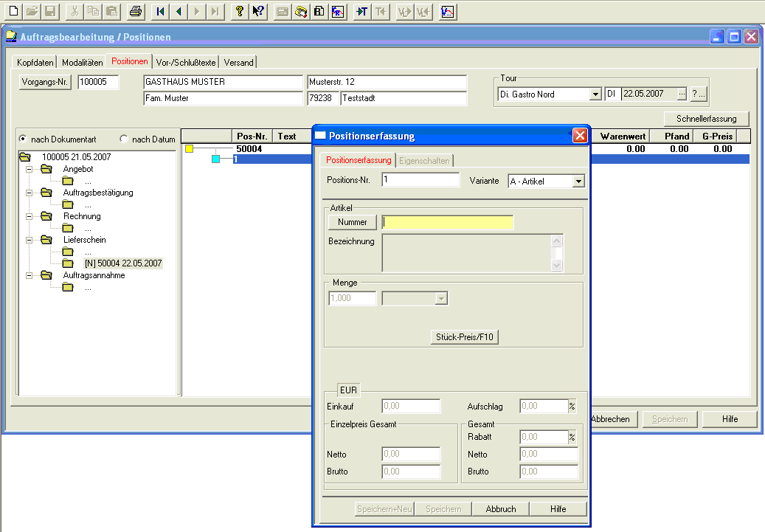
Task: Go to next record arrow icon
Action: (197, 11)
